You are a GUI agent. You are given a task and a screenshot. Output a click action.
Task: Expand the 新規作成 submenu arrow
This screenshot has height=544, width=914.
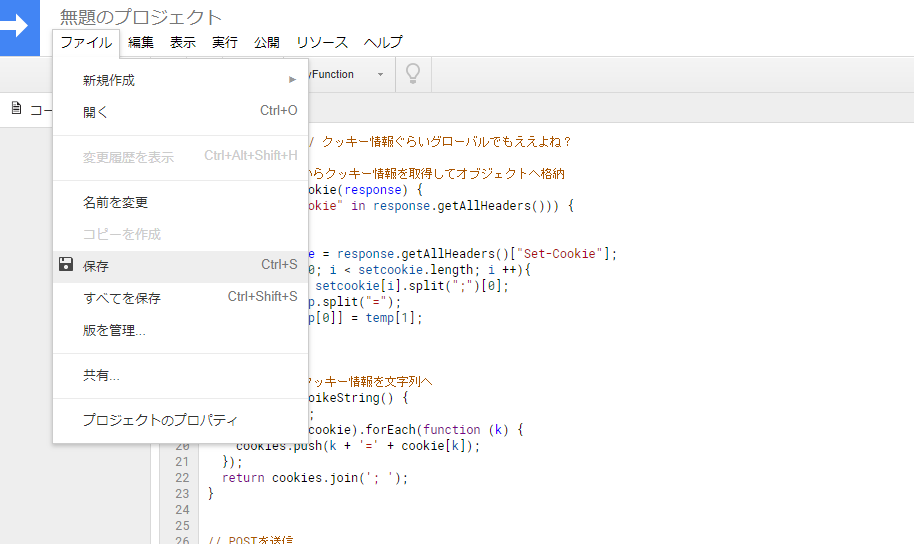pos(292,80)
